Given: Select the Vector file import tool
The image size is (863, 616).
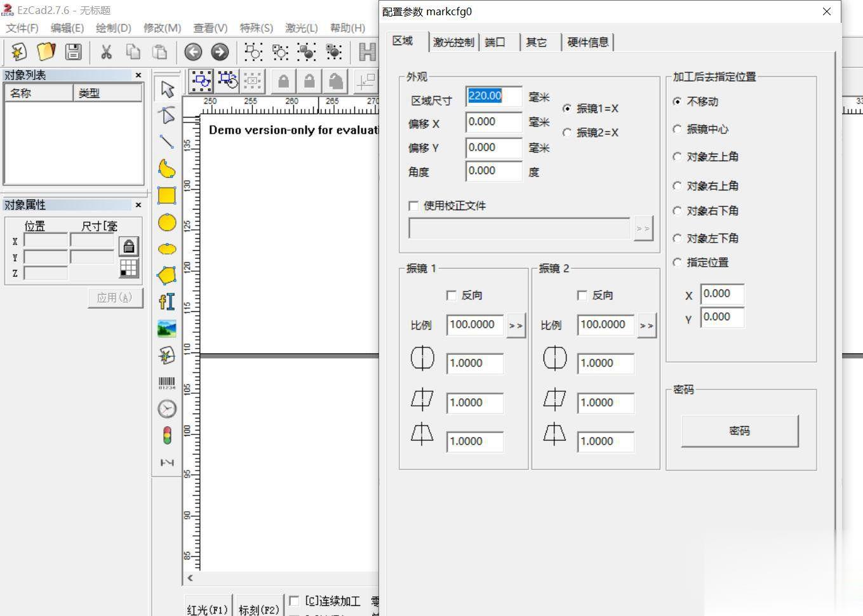Looking at the screenshot, I should point(167,356).
